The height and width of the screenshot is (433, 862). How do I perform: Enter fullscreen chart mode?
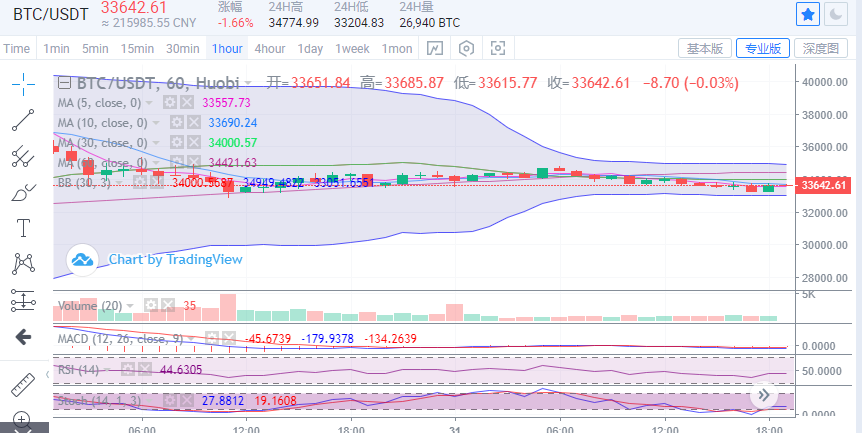point(498,48)
